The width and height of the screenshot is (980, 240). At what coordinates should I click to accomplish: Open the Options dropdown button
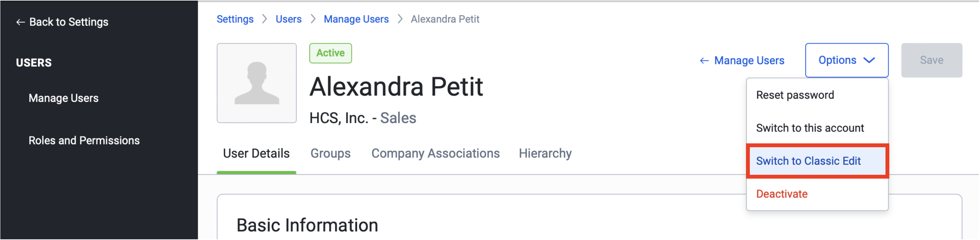(846, 60)
